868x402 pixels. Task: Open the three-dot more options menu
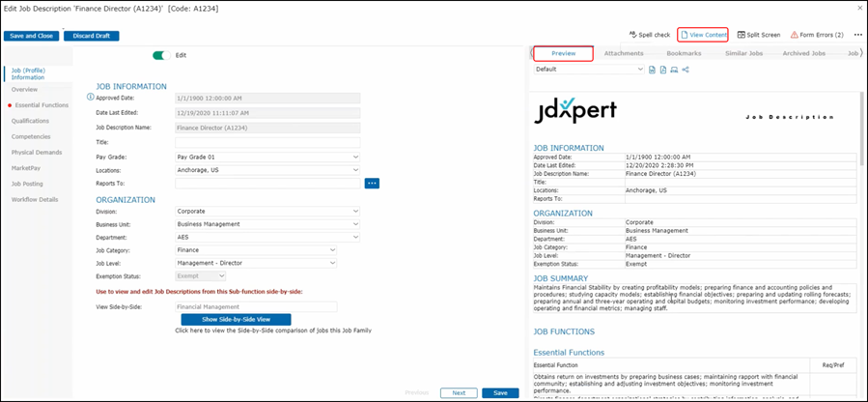coord(857,35)
